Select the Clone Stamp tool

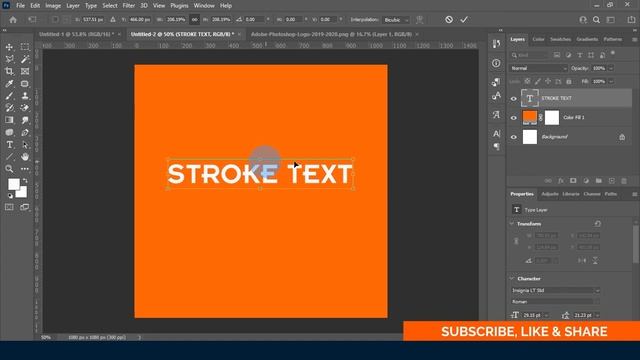(25, 96)
